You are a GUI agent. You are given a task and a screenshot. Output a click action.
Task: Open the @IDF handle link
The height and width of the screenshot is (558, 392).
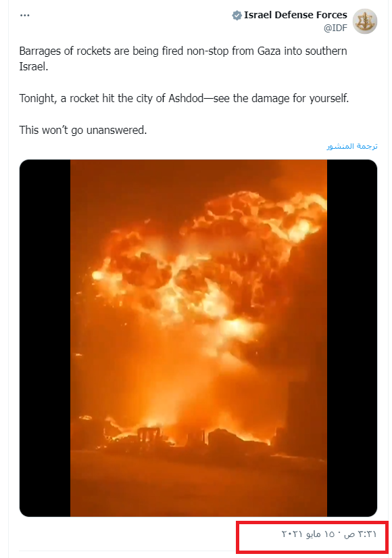click(335, 28)
